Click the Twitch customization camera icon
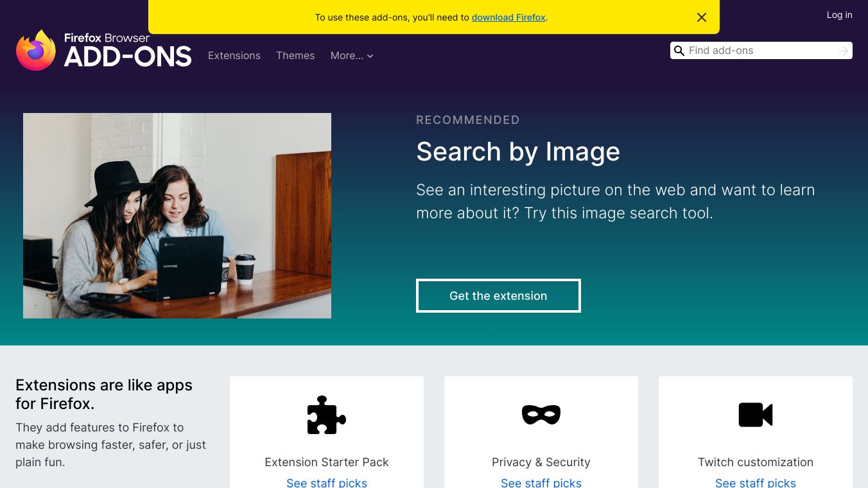This screenshot has height=488, width=868. [x=756, y=415]
